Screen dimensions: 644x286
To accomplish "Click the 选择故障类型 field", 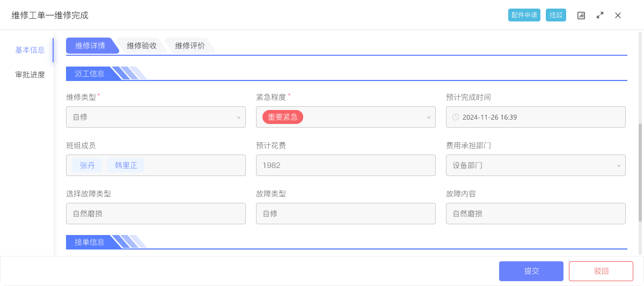I will pyautogui.click(x=156, y=214).
